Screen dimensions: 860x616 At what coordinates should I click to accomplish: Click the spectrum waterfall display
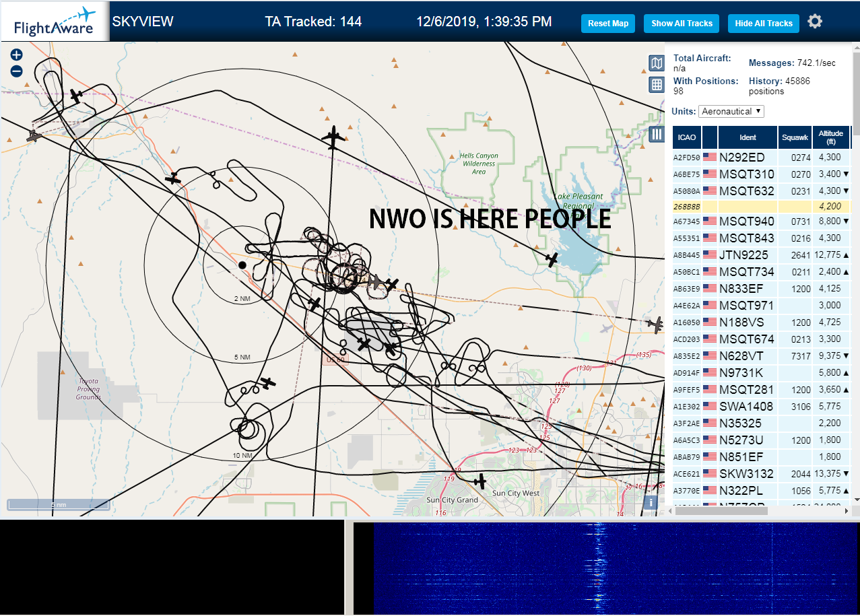(x=616, y=568)
